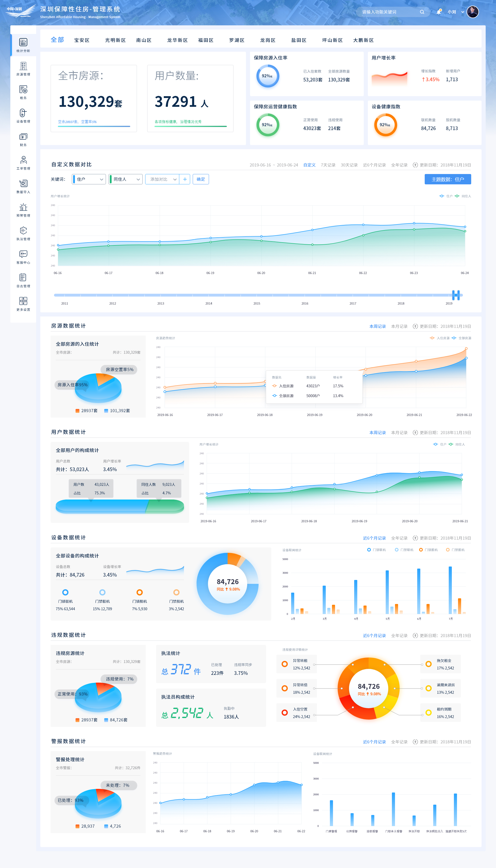496x868 pixels.
Task: Select the 罗湖区 district tab
Action: [237, 40]
